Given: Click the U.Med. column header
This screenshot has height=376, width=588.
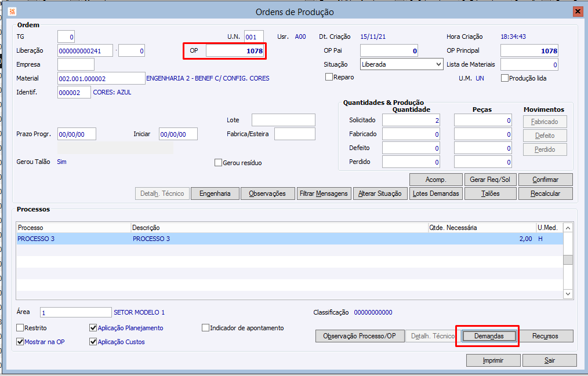Looking at the screenshot, I should pyautogui.click(x=550, y=228).
